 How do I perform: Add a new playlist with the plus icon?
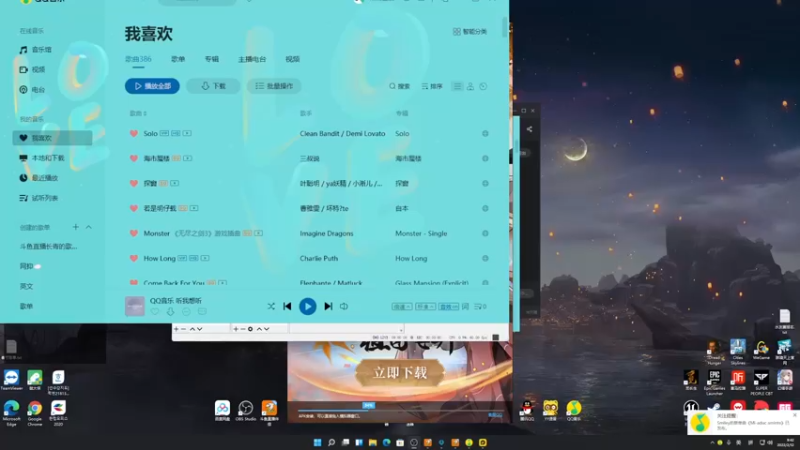pyautogui.click(x=76, y=227)
